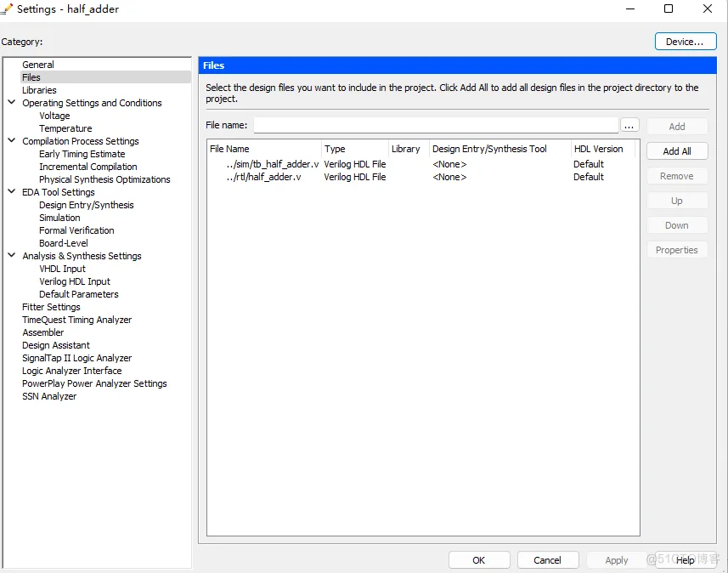Viewport: 728px width, 573px height.
Task: Collapse Operating Settings and Conditions node
Action: pyautogui.click(x=12, y=102)
